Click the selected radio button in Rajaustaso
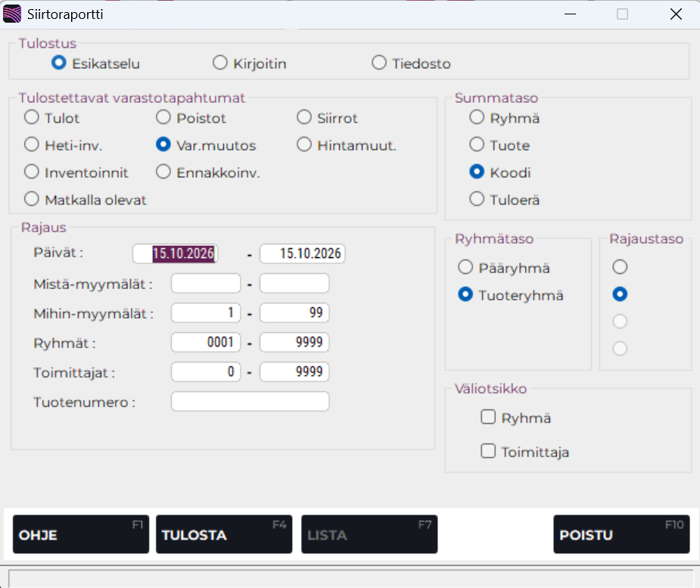 click(x=620, y=294)
